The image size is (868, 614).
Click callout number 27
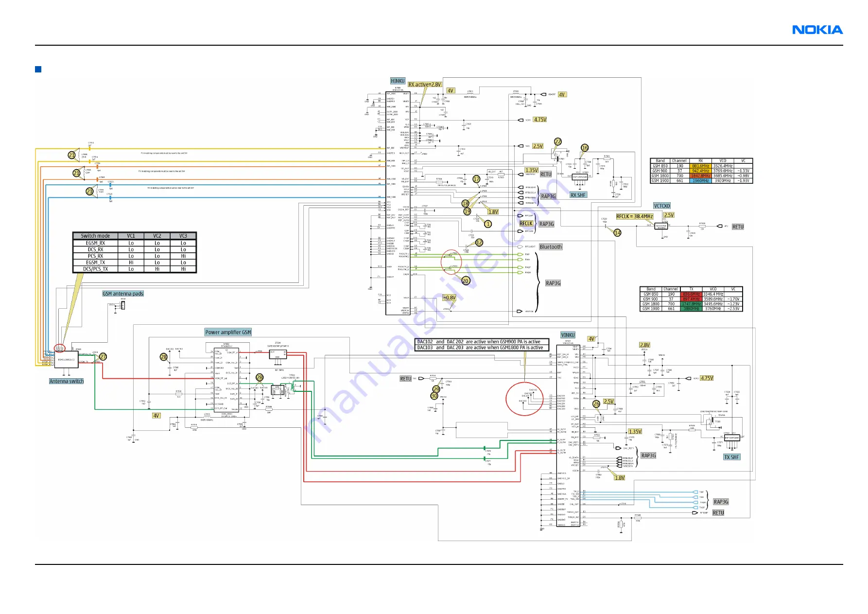pos(103,357)
